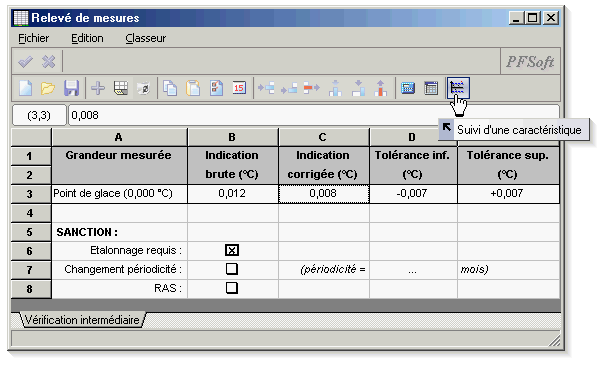Click the 'Tolérance inf. (°C)' header cell
The width and height of the screenshot is (600, 368).
click(x=413, y=165)
